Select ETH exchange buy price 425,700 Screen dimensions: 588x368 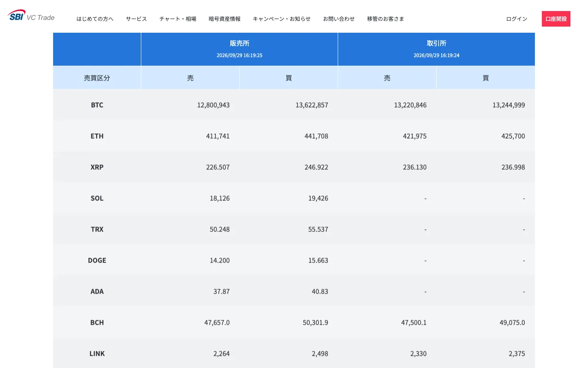pyautogui.click(x=513, y=136)
